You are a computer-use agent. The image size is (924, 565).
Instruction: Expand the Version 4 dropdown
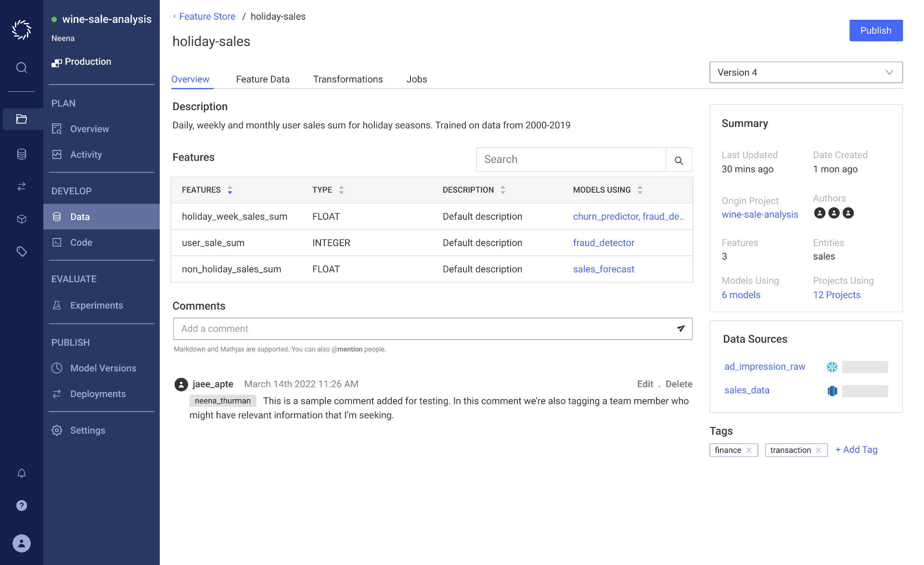point(806,72)
